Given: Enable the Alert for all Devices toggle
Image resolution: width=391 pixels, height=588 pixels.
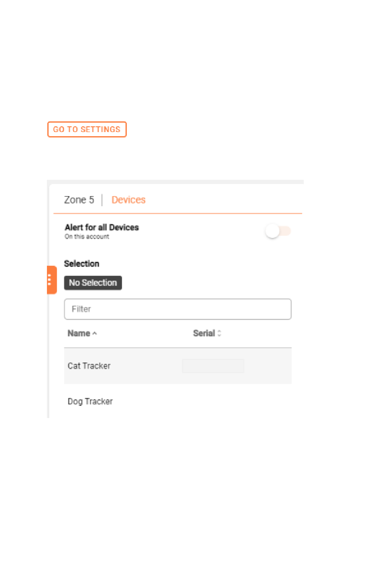Looking at the screenshot, I should click(x=278, y=231).
